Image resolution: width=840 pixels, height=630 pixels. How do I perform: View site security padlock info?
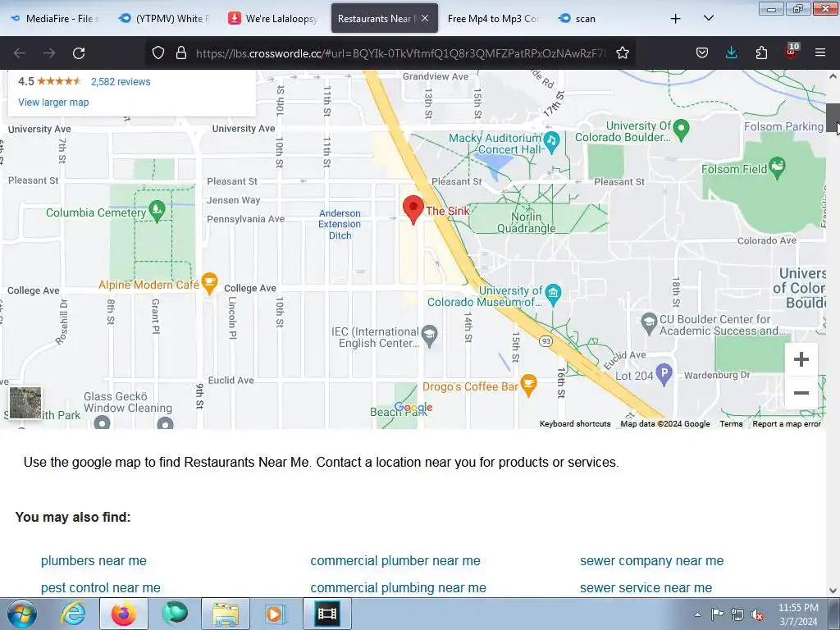coord(181,53)
